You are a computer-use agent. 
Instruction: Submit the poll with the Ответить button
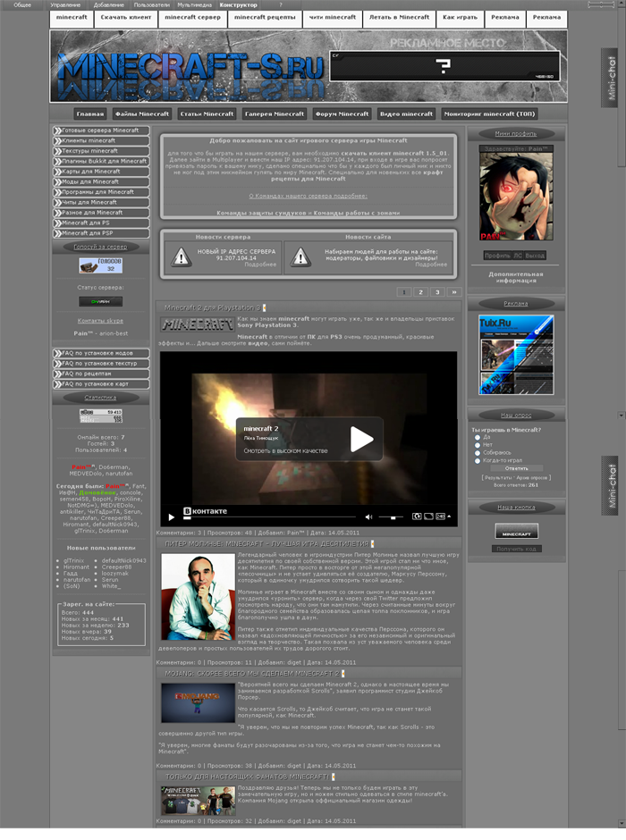pyautogui.click(x=517, y=468)
